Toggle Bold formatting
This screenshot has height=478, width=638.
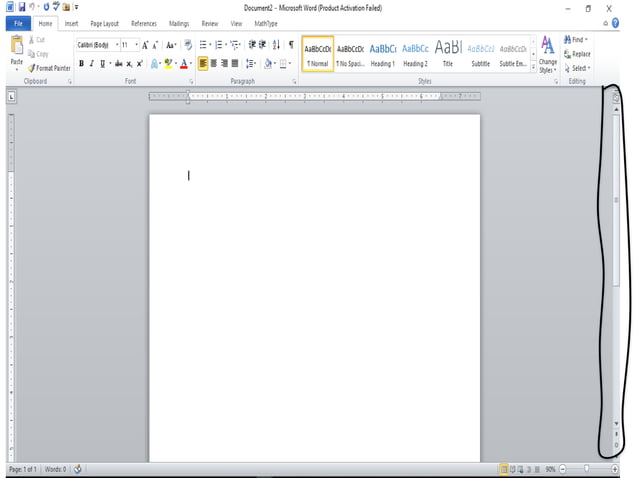coord(80,63)
